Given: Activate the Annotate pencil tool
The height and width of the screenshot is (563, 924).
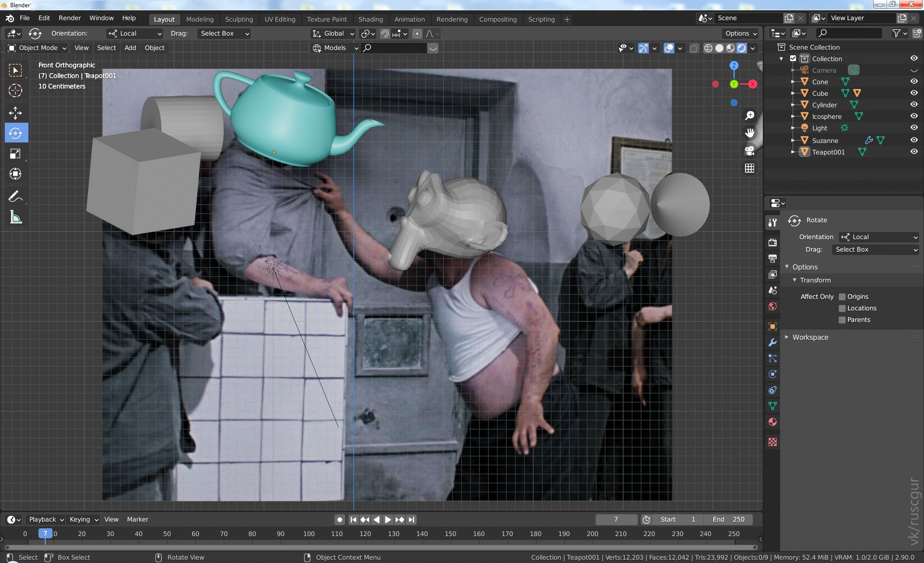Looking at the screenshot, I should [x=15, y=196].
